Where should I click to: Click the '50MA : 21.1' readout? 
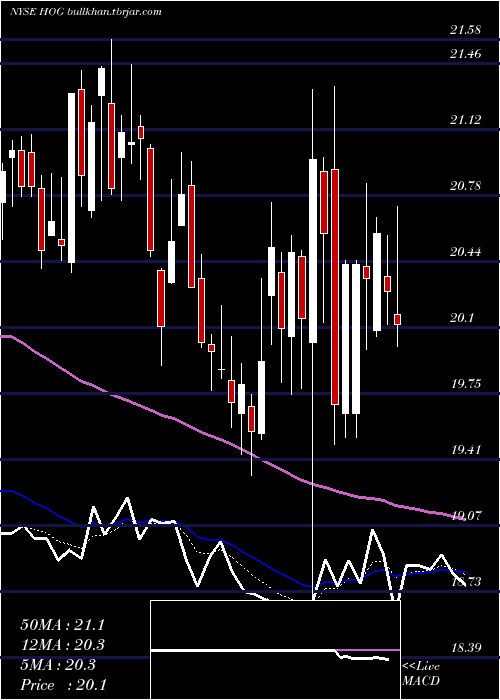pos(62,625)
